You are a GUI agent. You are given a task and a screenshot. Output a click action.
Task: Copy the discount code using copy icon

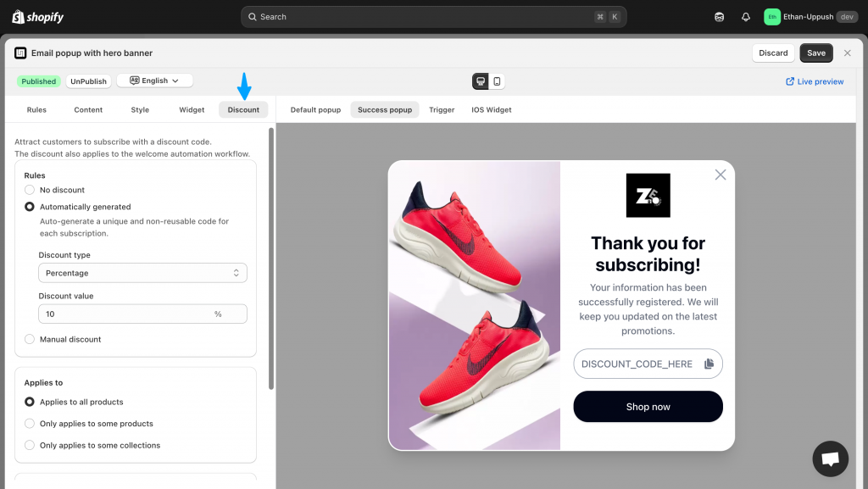pos(709,364)
